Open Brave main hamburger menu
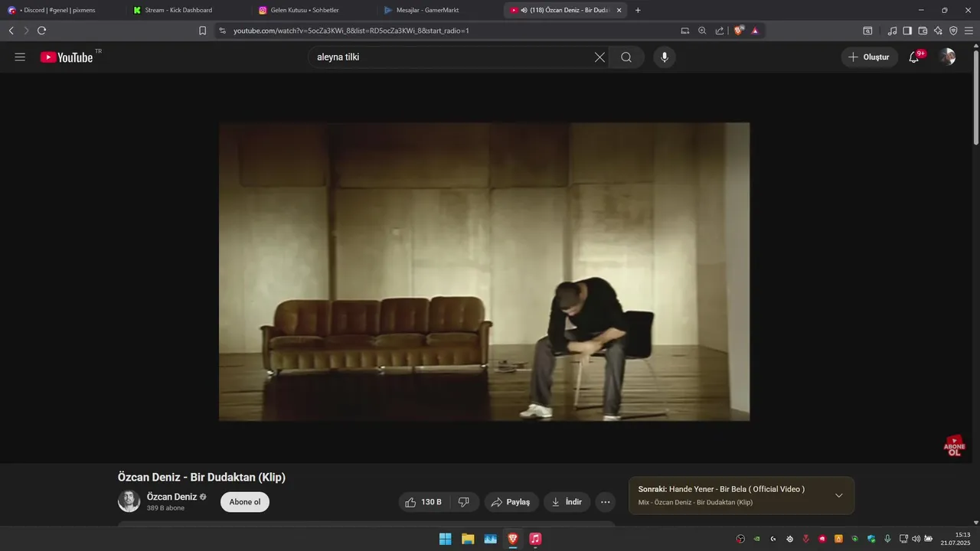 [969, 31]
